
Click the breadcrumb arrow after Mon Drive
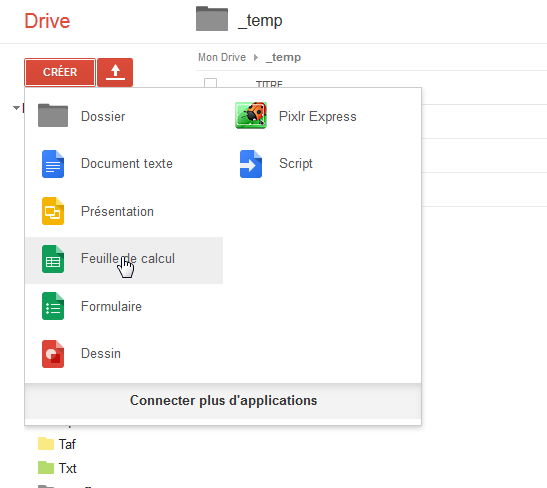pos(256,57)
